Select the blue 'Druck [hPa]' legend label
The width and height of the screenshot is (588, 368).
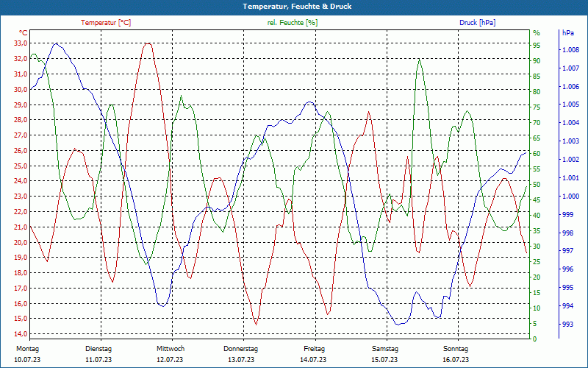[x=477, y=23]
